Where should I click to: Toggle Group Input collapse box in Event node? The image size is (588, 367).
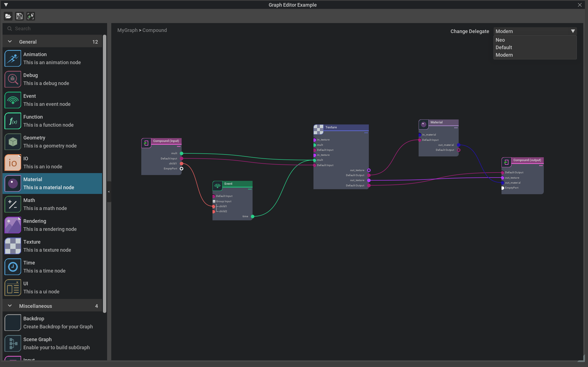tap(214, 201)
